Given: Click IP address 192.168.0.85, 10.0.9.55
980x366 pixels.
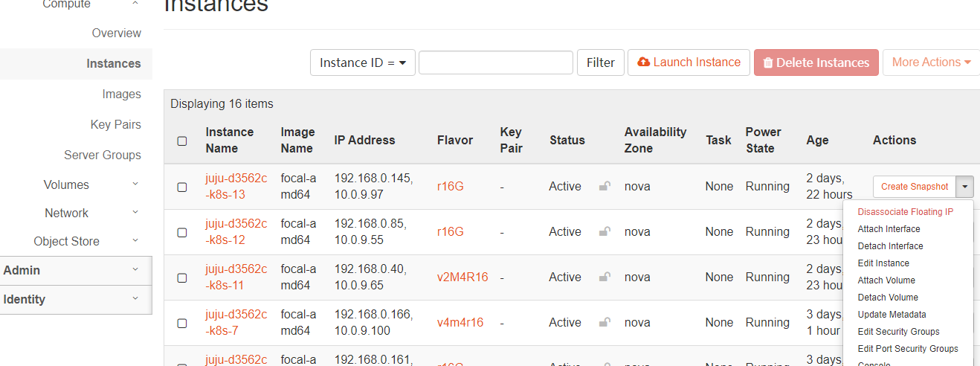Looking at the screenshot, I should [371, 232].
